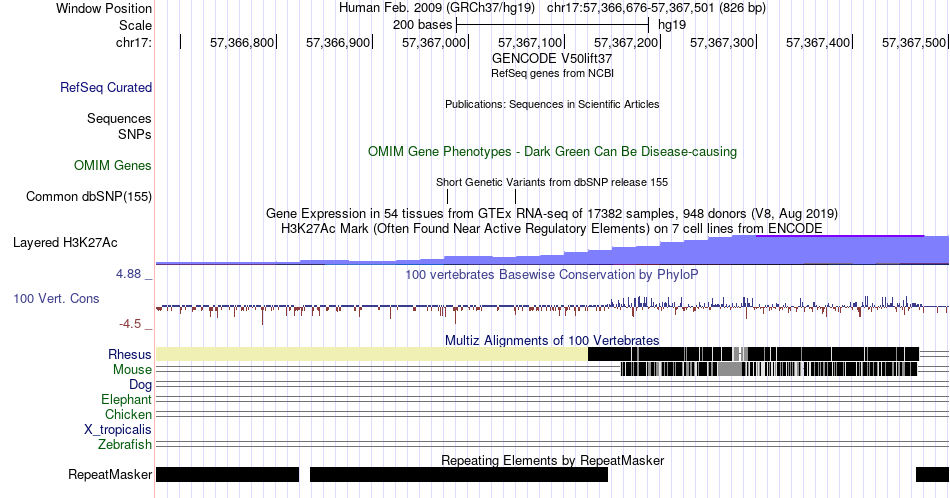
Task: Click the Scale track label
Action: 135,25
